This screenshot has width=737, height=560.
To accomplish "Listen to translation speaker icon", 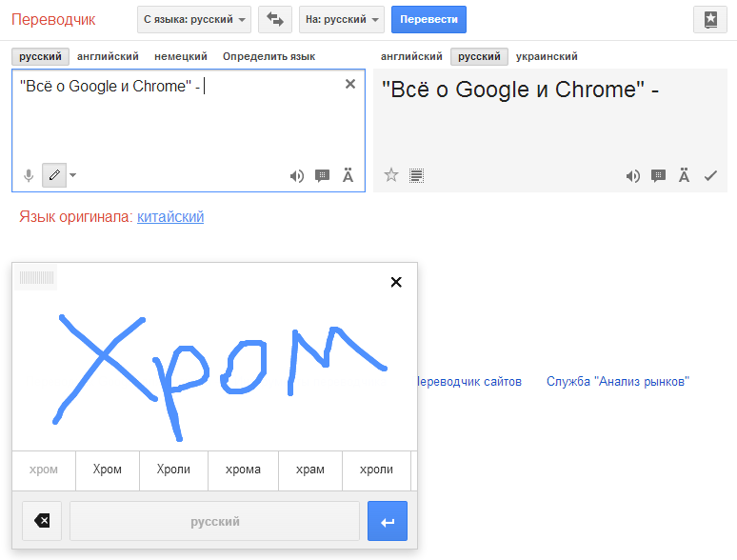I will point(632,176).
